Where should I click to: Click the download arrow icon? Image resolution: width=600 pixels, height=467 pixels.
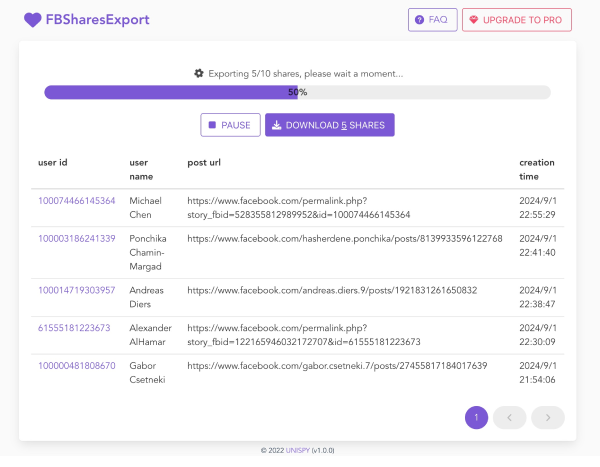tap(277, 125)
